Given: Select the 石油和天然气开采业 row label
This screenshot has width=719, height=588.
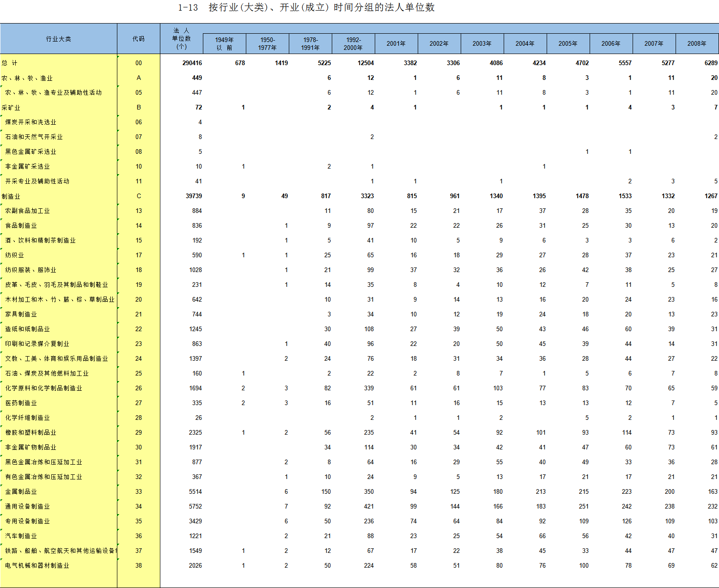Looking at the screenshot, I should coord(34,137).
